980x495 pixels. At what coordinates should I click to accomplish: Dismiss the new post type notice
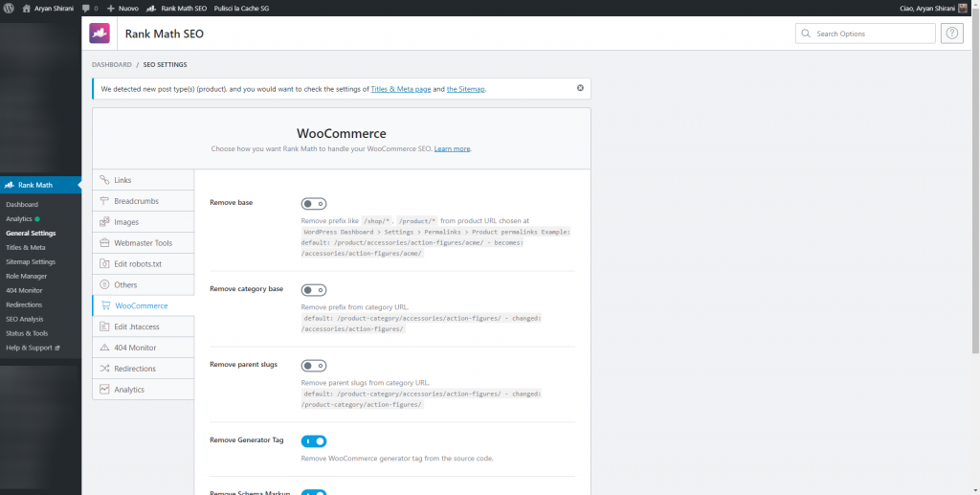coord(580,88)
